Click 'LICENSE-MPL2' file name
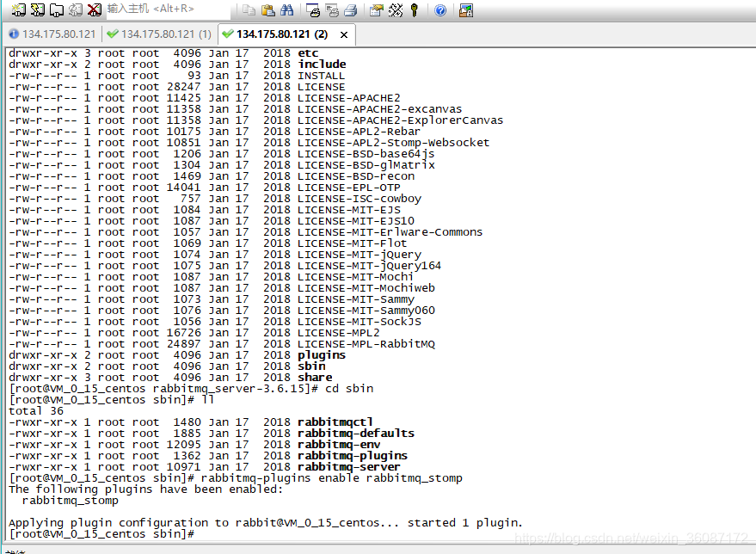756x554 pixels. pyautogui.click(x=339, y=333)
